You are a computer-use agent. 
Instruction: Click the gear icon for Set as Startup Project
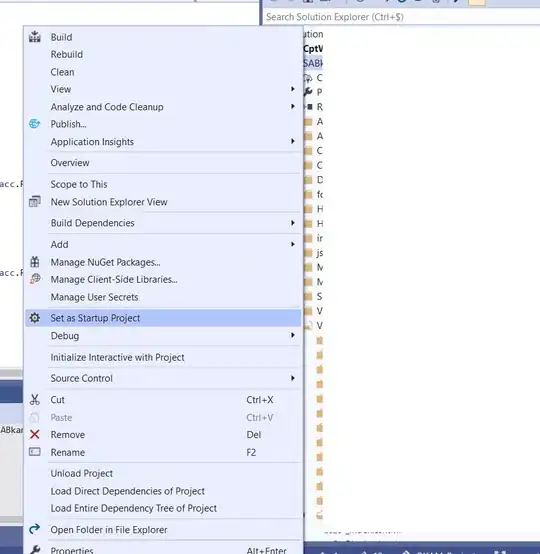coord(35,318)
